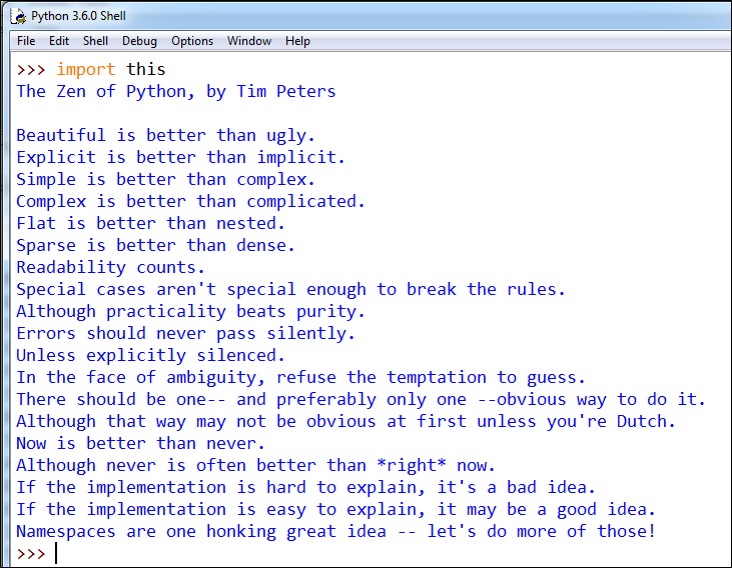Screen dimensions: 732x568
Task: Click the line 'Errors should never pass silently.'
Action: coord(186,334)
